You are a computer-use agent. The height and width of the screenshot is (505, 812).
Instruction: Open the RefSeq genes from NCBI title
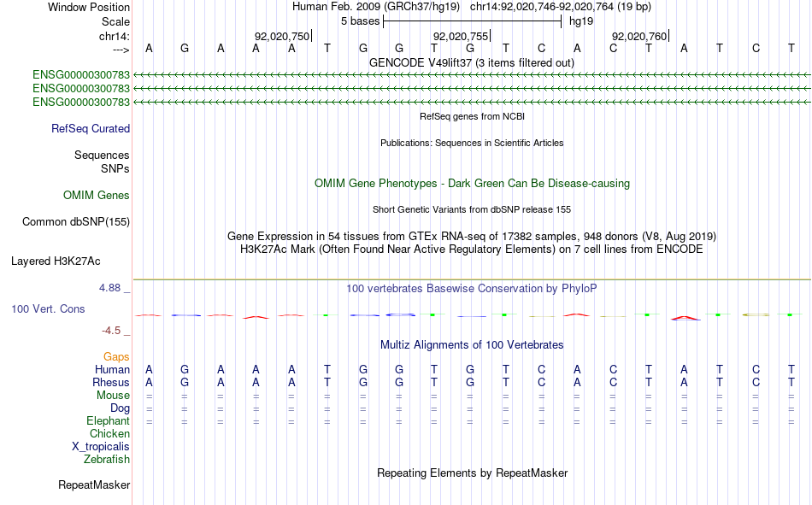472,116
